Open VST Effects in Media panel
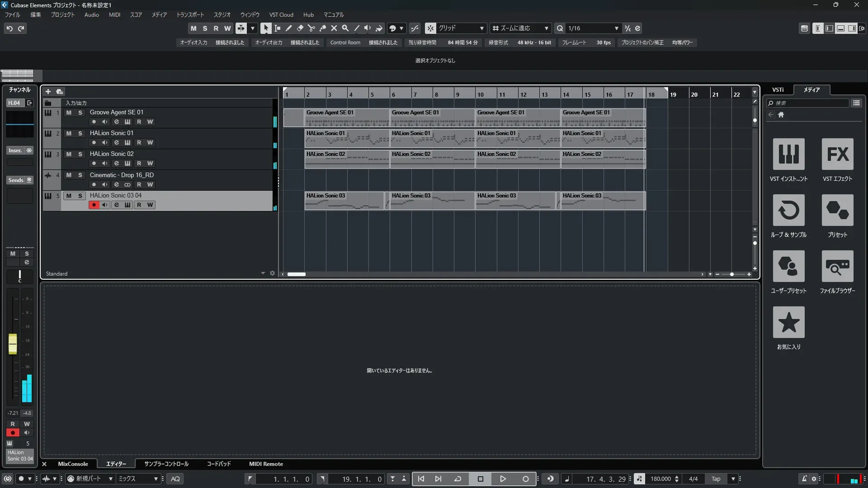This screenshot has height=488, width=868. point(837,155)
